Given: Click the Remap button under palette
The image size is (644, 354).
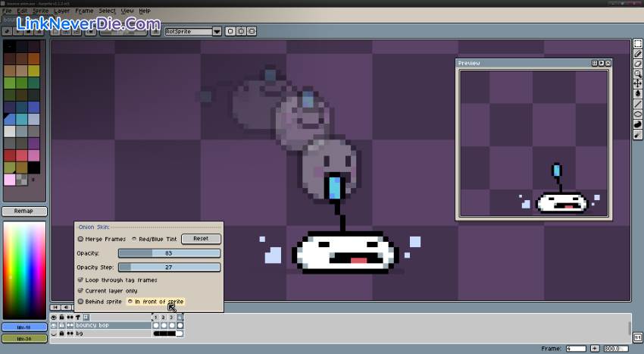Looking at the screenshot, I should tap(24, 211).
